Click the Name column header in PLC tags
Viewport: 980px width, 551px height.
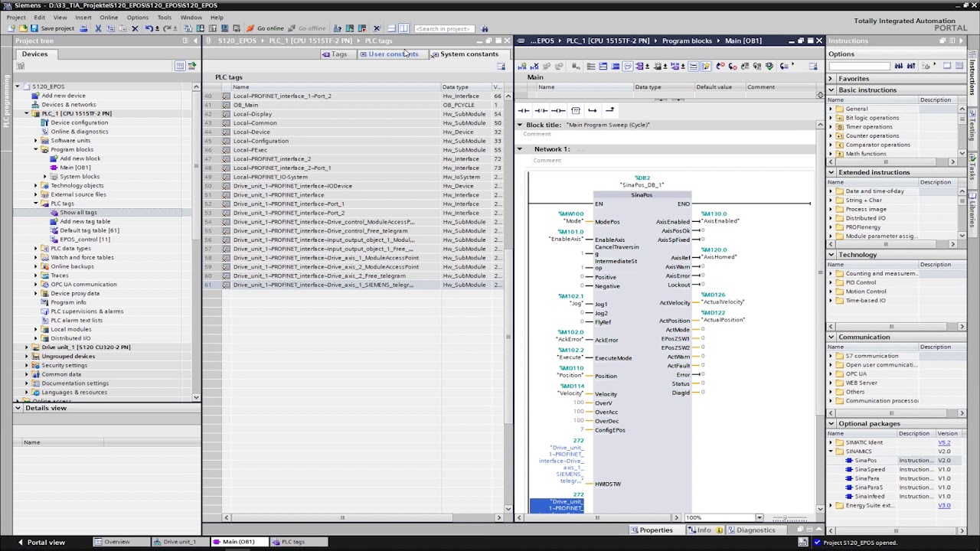tap(335, 87)
